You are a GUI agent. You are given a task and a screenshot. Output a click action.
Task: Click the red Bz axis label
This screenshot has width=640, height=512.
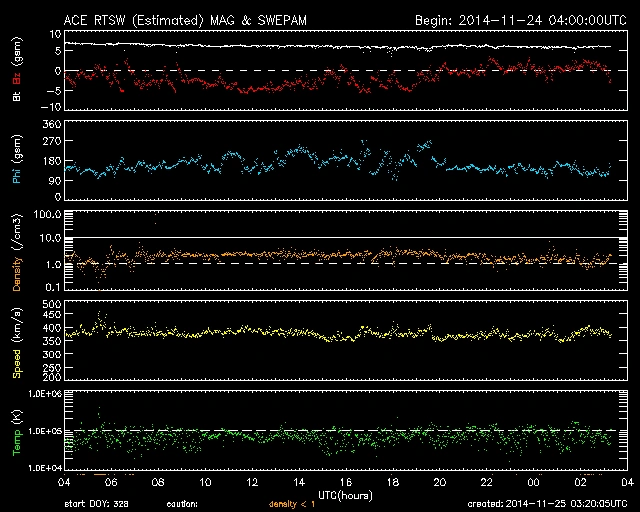tap(17, 78)
